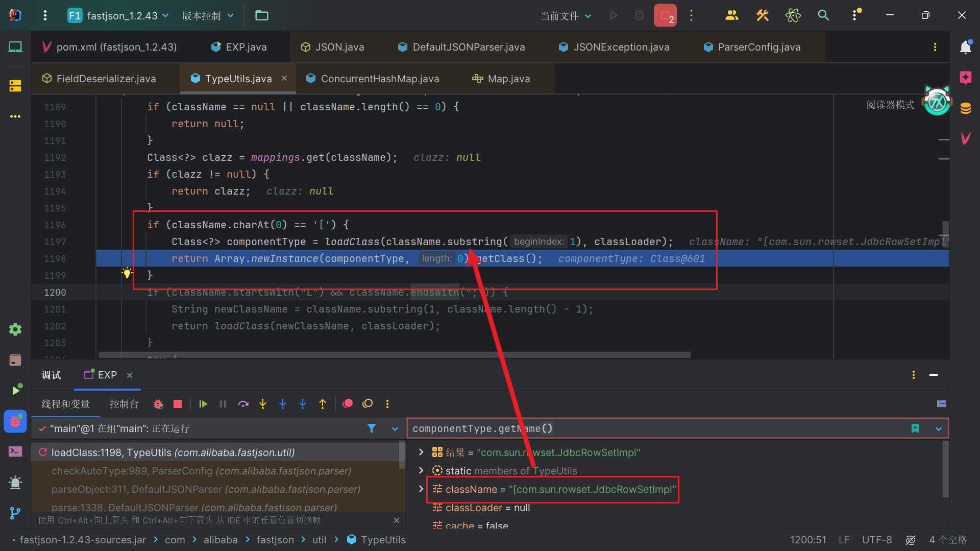The width and height of the screenshot is (980, 551).
Task: Select the Console tab
Action: 124,404
